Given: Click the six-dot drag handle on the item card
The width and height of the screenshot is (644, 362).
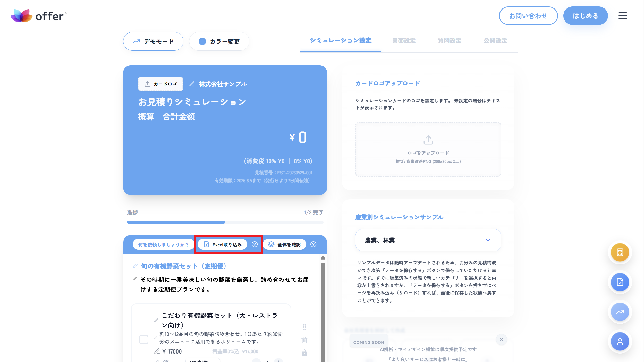Looking at the screenshot, I should coord(304,327).
